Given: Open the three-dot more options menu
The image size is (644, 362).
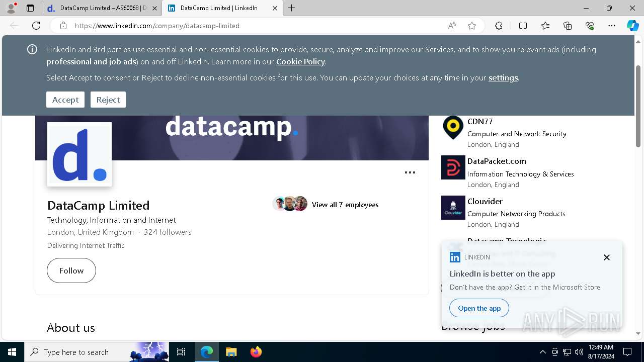Looking at the screenshot, I should pyautogui.click(x=410, y=172).
